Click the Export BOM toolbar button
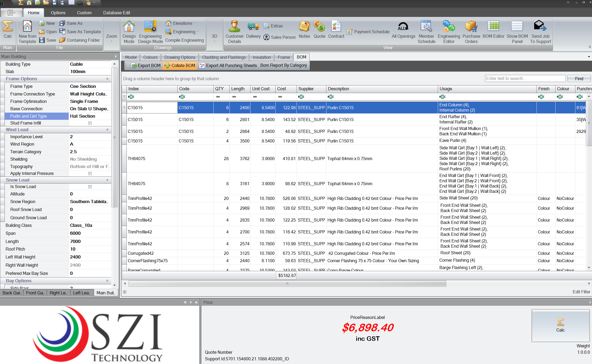Viewport: 592px width, 364px height. (x=146, y=65)
